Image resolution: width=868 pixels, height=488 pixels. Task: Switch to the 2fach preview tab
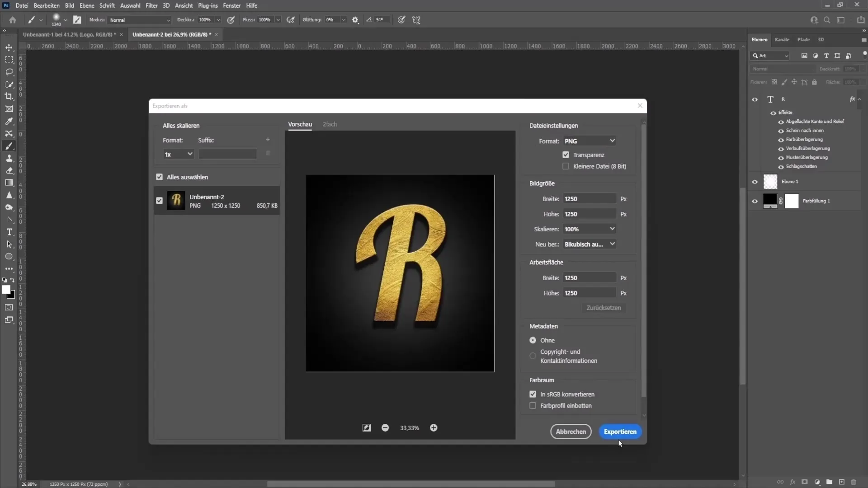coord(330,124)
